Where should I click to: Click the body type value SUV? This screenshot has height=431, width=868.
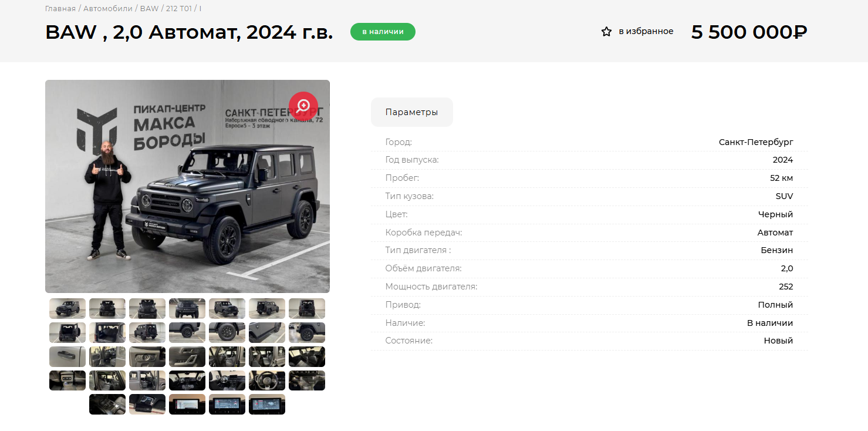pyautogui.click(x=784, y=196)
